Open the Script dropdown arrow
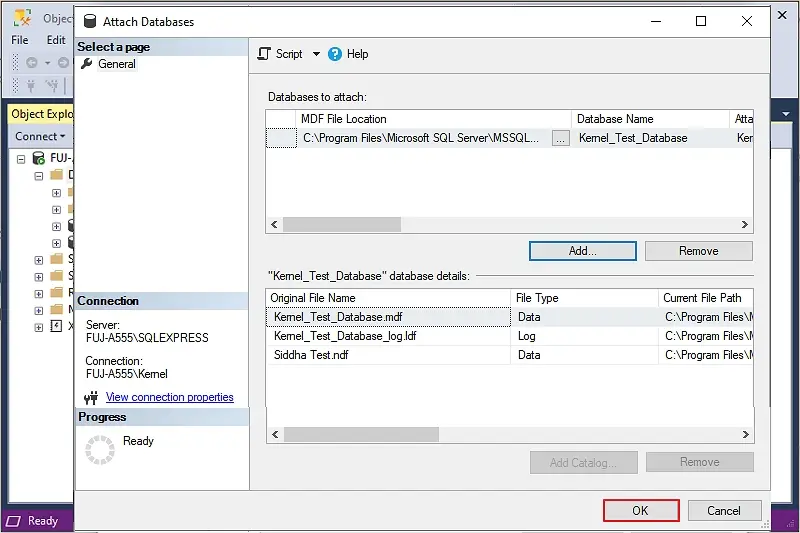Screen dimensions: 800x533 click(316, 54)
